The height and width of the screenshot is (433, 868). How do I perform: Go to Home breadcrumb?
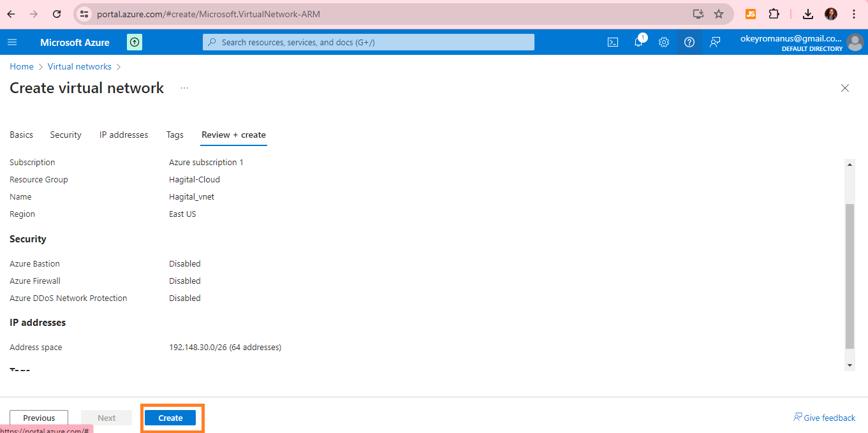point(22,66)
